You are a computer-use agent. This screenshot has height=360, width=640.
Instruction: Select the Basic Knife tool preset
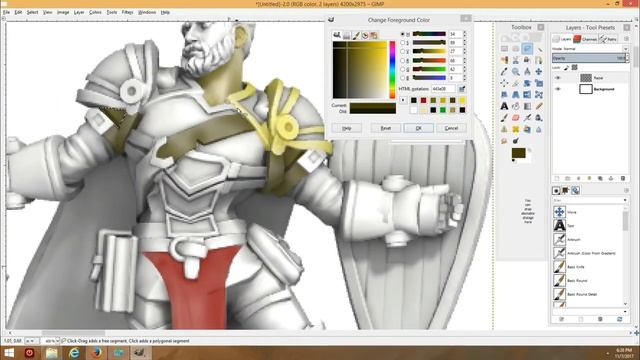(x=576, y=267)
